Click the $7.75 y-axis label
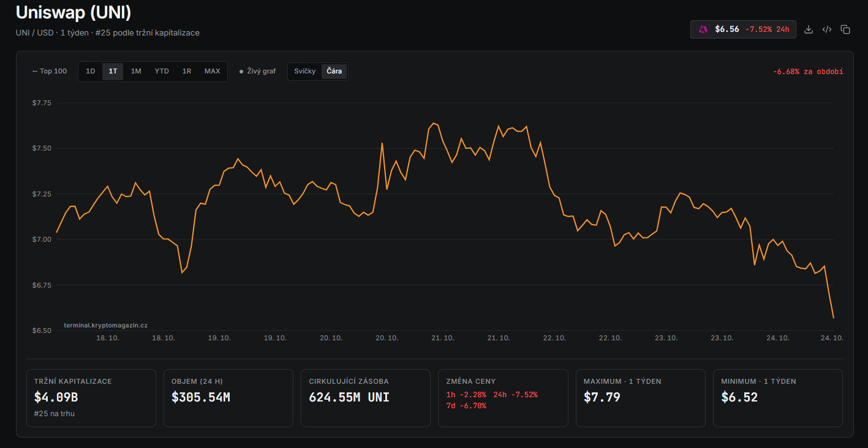The height and width of the screenshot is (448, 868). click(42, 103)
